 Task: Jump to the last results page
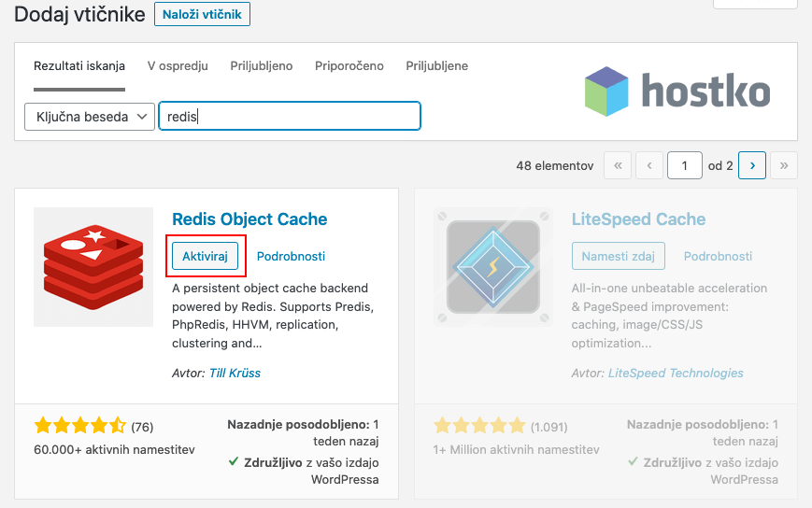[784, 166]
